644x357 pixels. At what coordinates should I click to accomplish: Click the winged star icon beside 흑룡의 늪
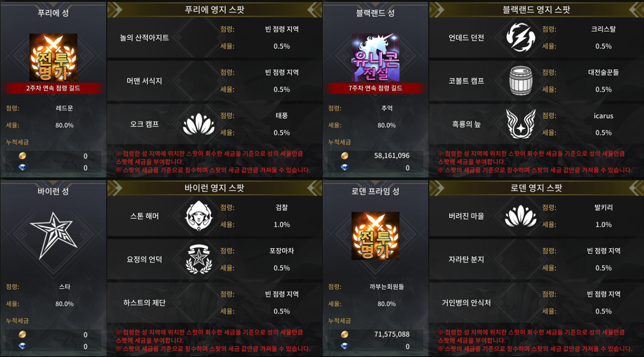coord(521,124)
